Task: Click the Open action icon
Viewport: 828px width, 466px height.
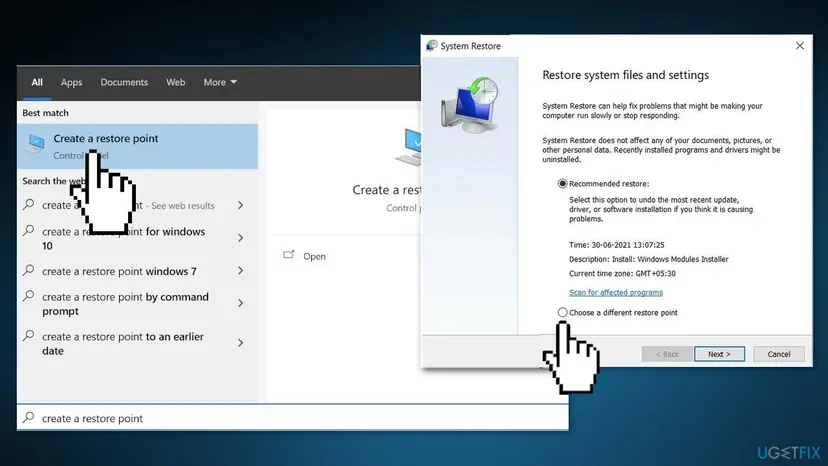Action: pos(288,255)
